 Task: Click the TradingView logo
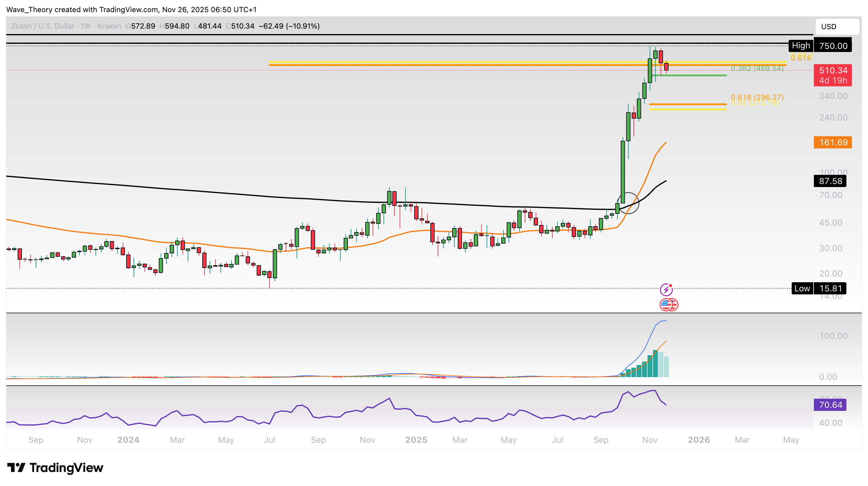[x=56, y=468]
